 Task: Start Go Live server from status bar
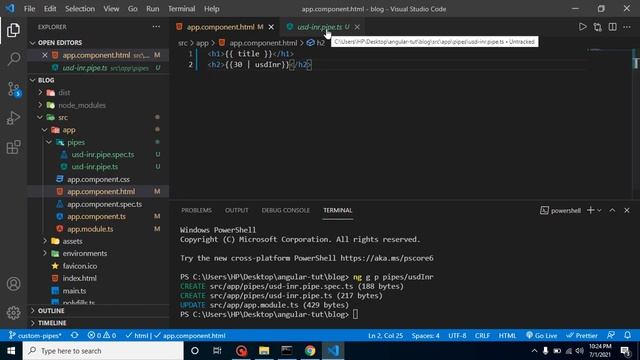click(x=542, y=336)
